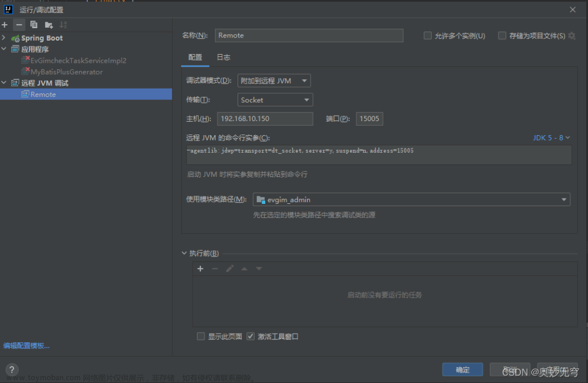Select the Spring Boot tree row

[86, 38]
